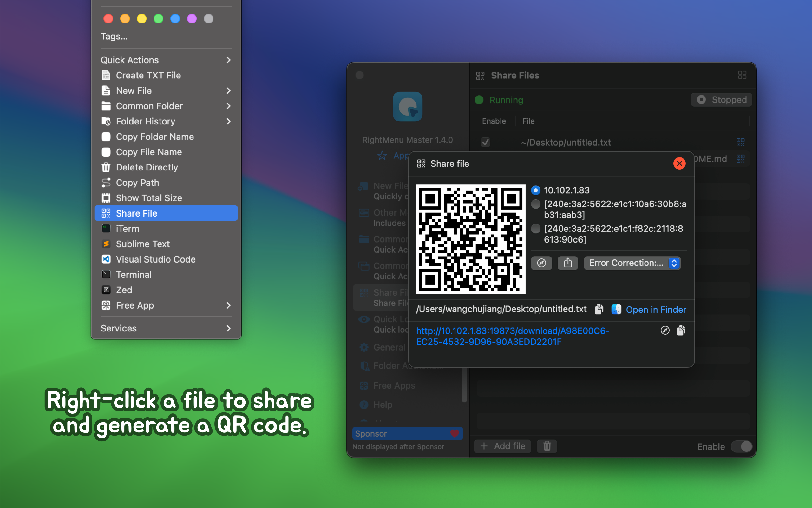Choose Copy Folder Name
The height and width of the screenshot is (508, 812).
[166, 137]
